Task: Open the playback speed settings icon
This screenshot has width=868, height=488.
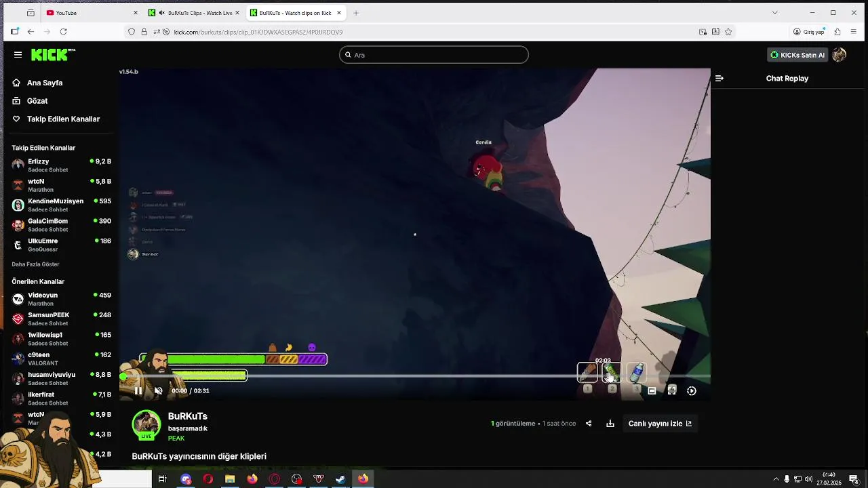Action: pyautogui.click(x=692, y=390)
